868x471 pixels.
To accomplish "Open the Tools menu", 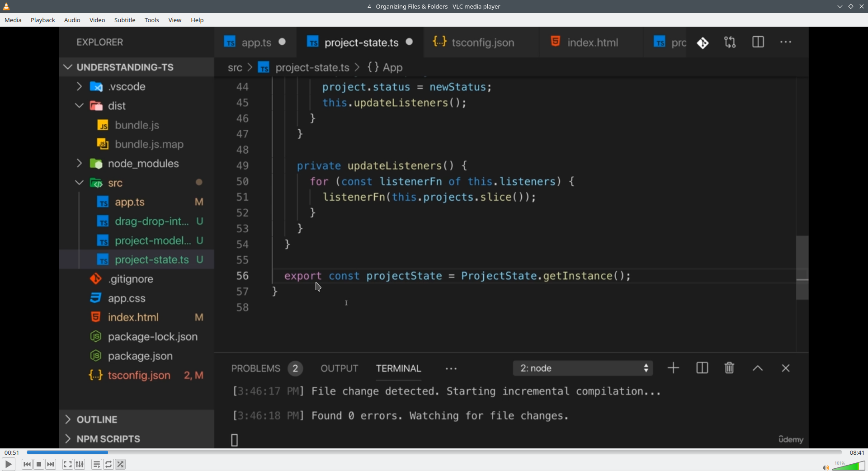I will tap(152, 20).
